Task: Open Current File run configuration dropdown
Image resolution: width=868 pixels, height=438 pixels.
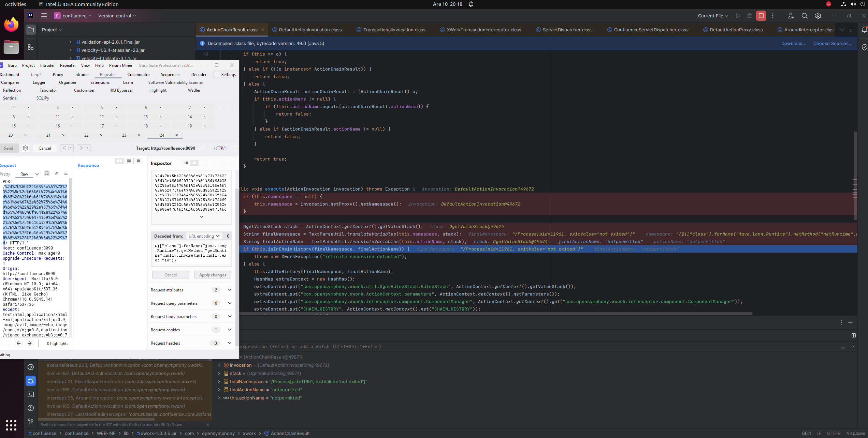Action: (x=713, y=16)
